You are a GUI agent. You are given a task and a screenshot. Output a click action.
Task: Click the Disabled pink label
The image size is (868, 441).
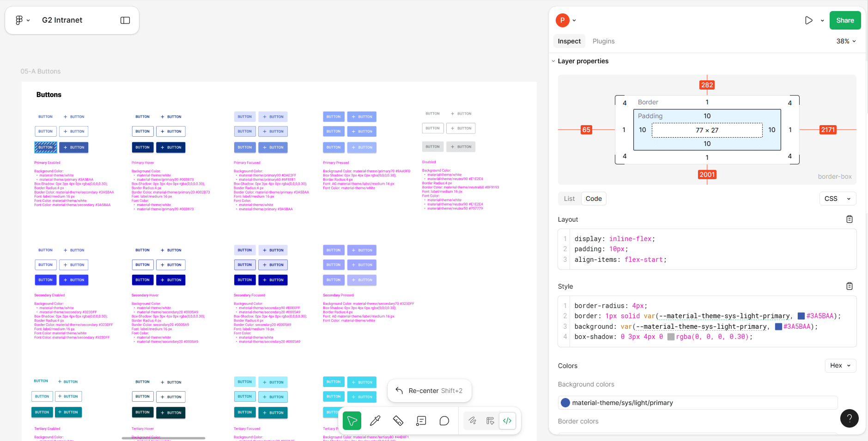coord(429,162)
